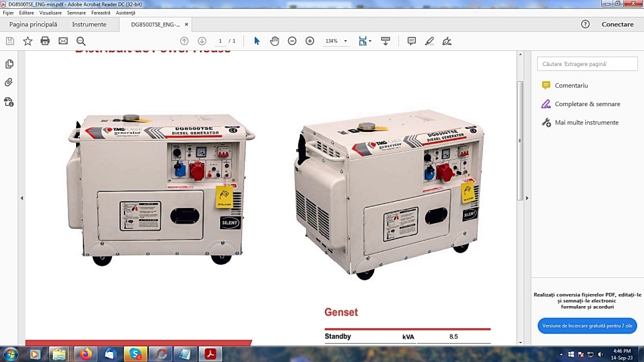Open the Semnare menu
The height and width of the screenshot is (362, 644).
[76, 13]
